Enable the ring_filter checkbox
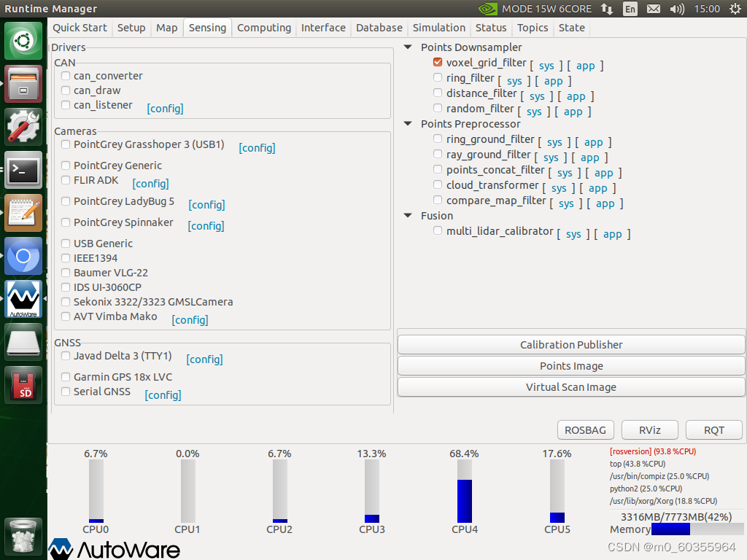This screenshot has width=747, height=560. tap(438, 77)
